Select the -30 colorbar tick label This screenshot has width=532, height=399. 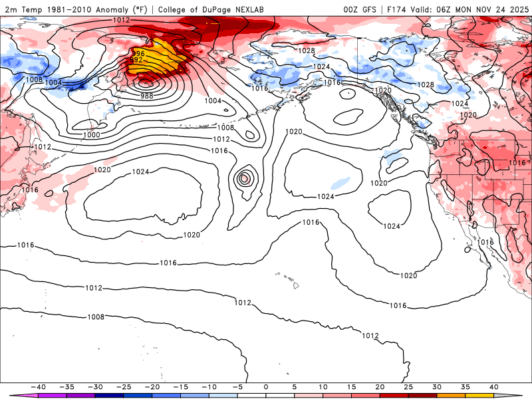click(x=95, y=387)
